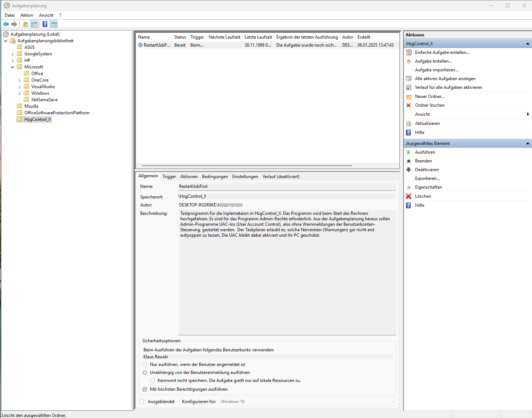The width and height of the screenshot is (532, 418).
Task: Go back using the toolbar back arrow
Action: [x=6, y=24]
